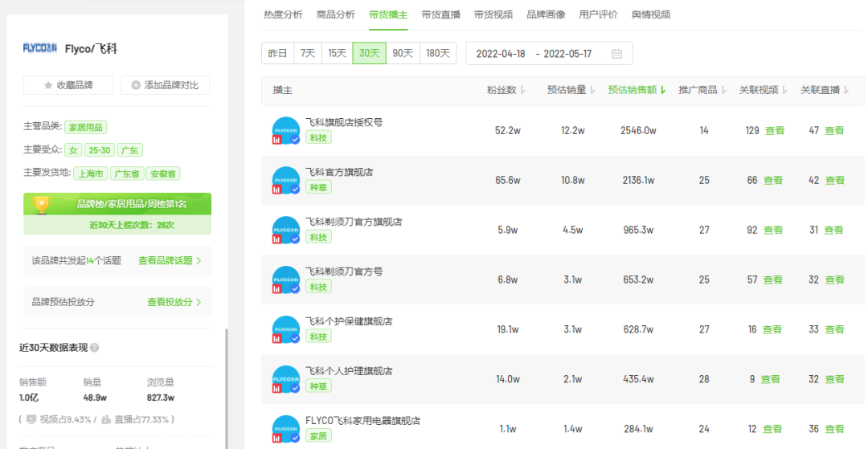
Task: Click 种草 tag under 飞科个人护理旗舰店
Action: tap(318, 386)
